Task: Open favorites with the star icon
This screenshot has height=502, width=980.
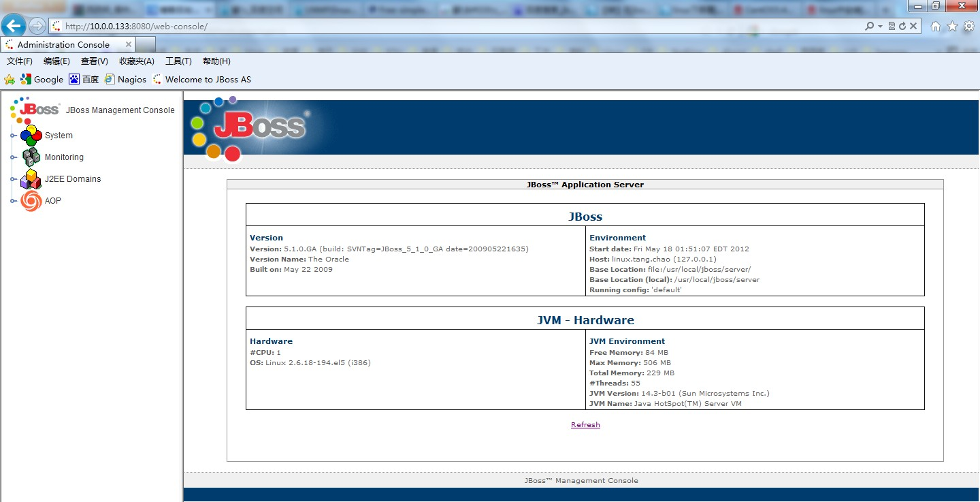Action: tap(952, 26)
